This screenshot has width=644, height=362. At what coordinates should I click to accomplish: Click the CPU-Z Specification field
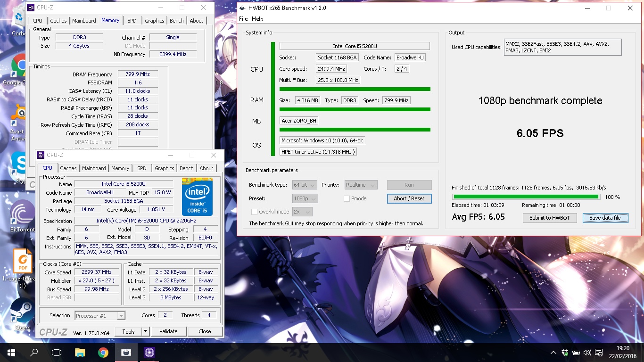pos(147,221)
